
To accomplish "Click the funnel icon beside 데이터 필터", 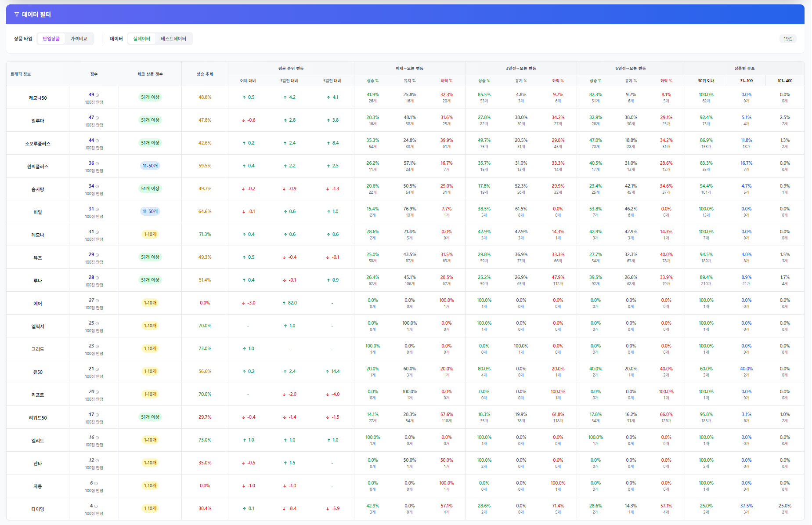I will (x=17, y=14).
